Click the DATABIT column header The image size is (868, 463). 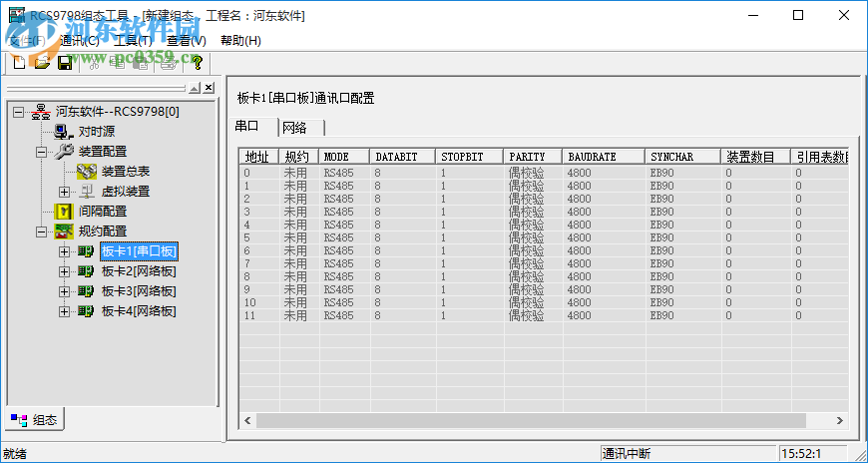(402, 157)
